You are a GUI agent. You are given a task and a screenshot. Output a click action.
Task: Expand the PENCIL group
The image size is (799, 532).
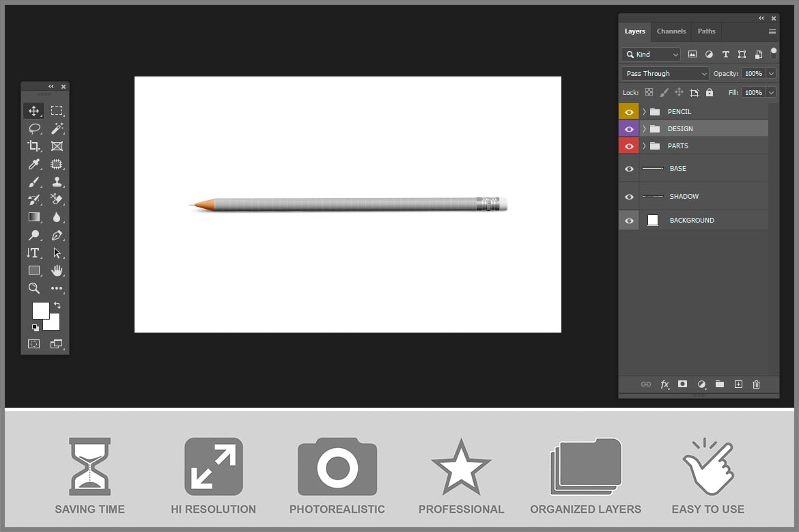click(644, 111)
